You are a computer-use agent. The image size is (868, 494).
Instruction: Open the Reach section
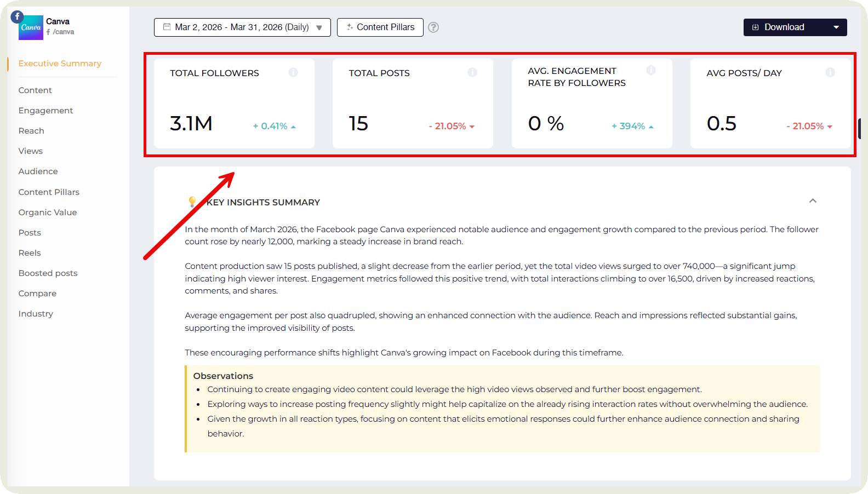point(31,131)
